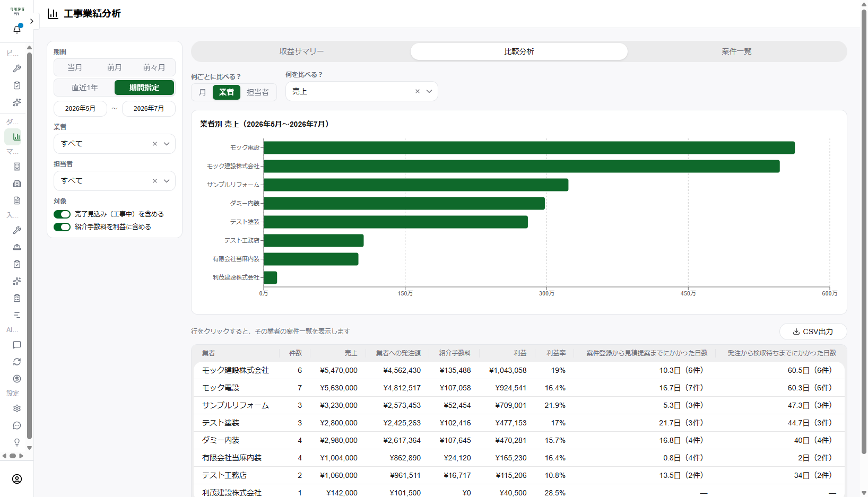Toggle 紹介手数料を利益に含める switch
This screenshot has width=868, height=497.
62,227
